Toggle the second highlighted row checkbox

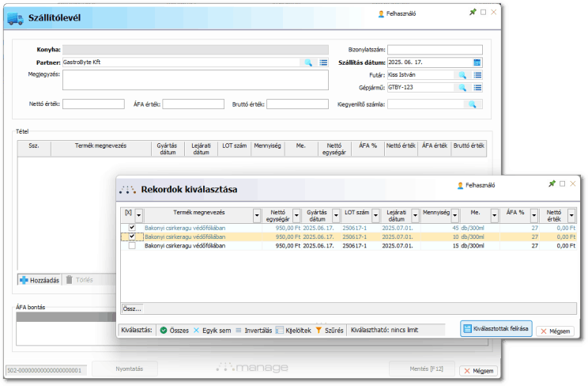click(132, 237)
